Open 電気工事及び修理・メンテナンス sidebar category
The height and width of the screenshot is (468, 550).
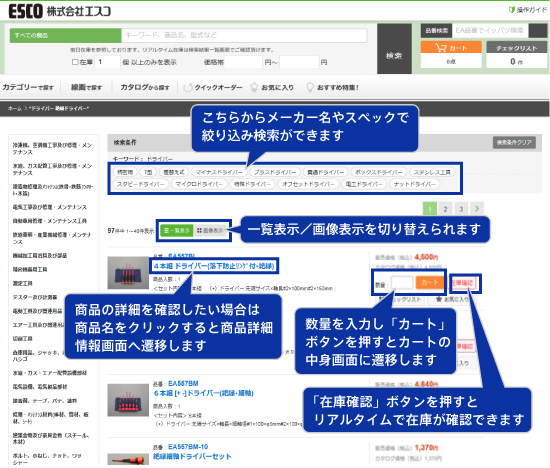[50, 207]
